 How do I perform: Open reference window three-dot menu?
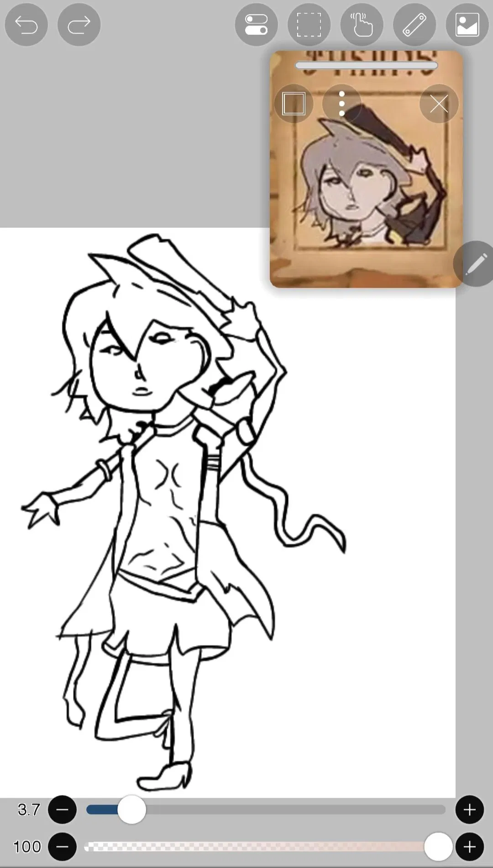pyautogui.click(x=341, y=104)
